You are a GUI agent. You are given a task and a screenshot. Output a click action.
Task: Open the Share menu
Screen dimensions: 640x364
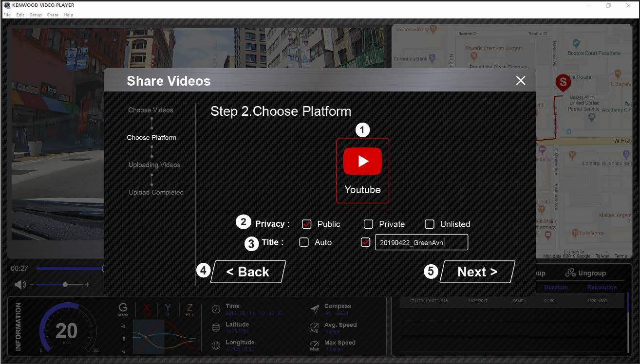tap(53, 15)
